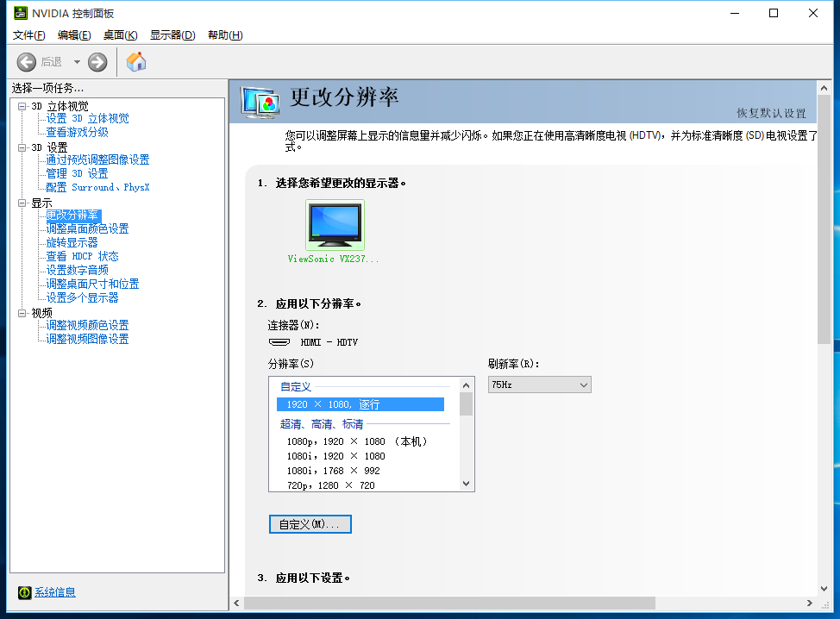Open 调整桌面颜色设置 in the task tree
This screenshot has height=619, width=840.
coord(87,228)
